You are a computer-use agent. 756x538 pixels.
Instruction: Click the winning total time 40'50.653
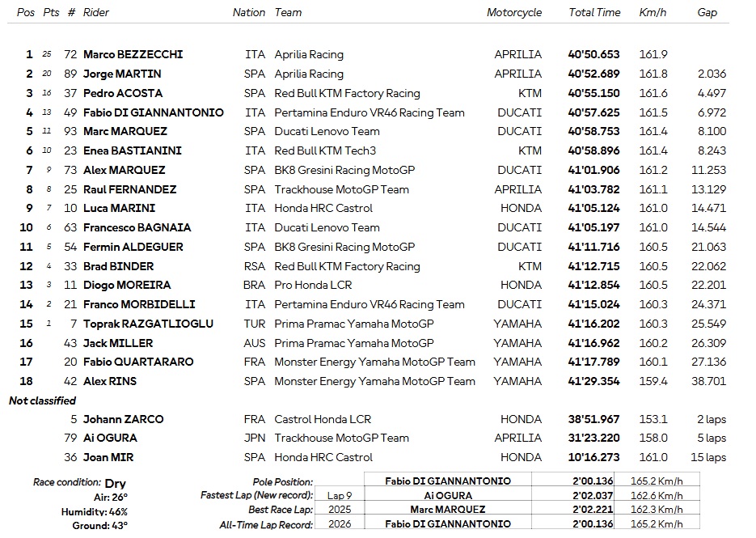593,55
